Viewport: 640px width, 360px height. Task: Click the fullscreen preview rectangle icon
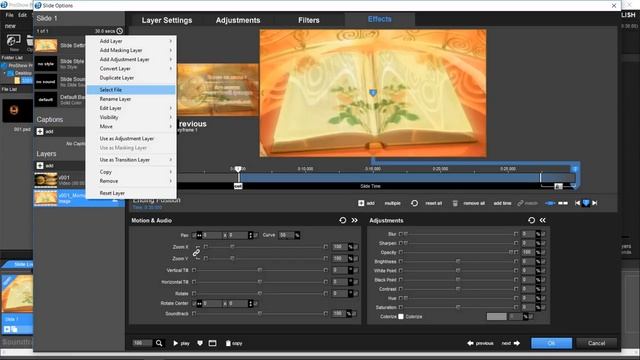(213, 343)
